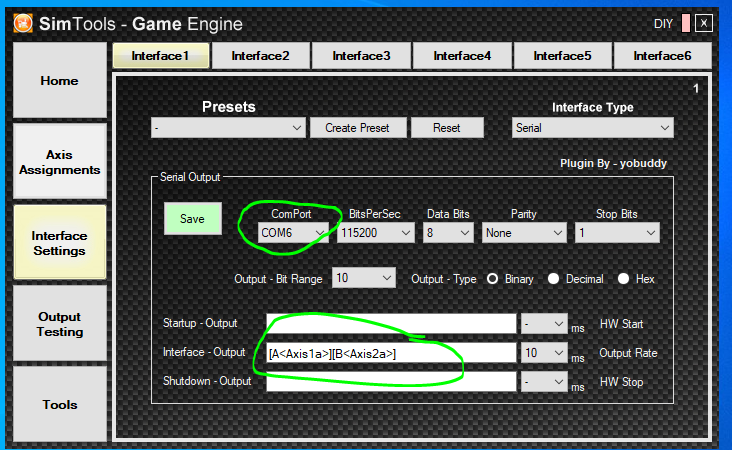Click the green Save button

coord(192,218)
